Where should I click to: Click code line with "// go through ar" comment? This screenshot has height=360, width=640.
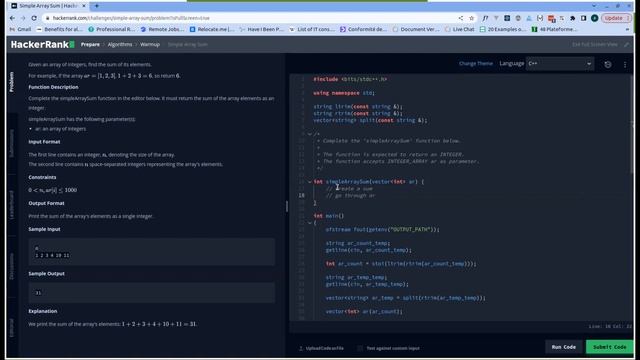(350, 196)
